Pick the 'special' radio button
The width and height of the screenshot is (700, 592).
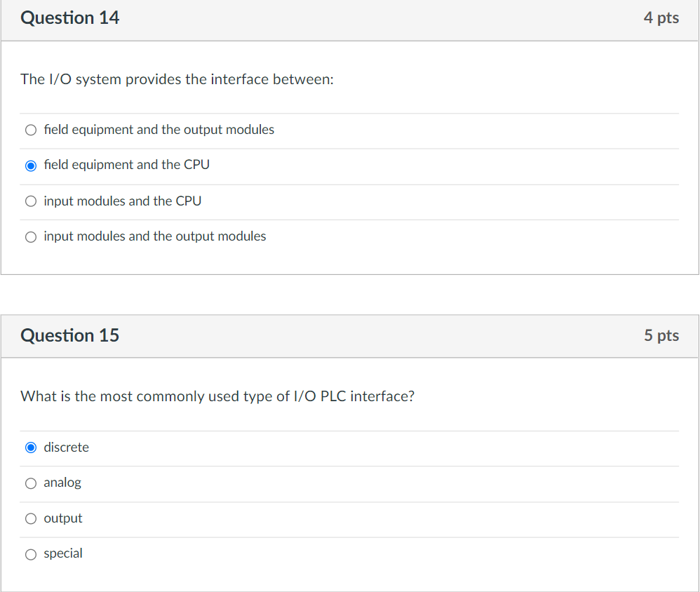pos(30,554)
